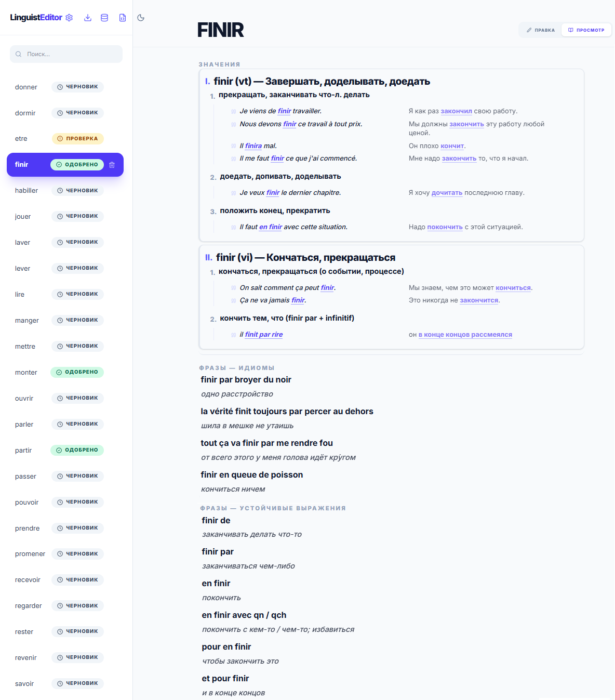Focus the Поиск search field
615x700 pixels.
pyautogui.click(x=66, y=54)
